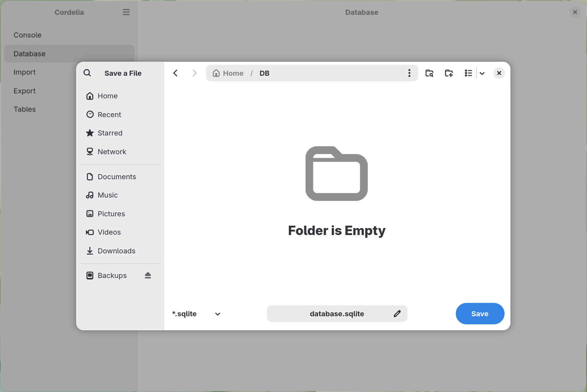This screenshot has width=587, height=392.
Task: Open path bar options menu
Action: point(409,73)
